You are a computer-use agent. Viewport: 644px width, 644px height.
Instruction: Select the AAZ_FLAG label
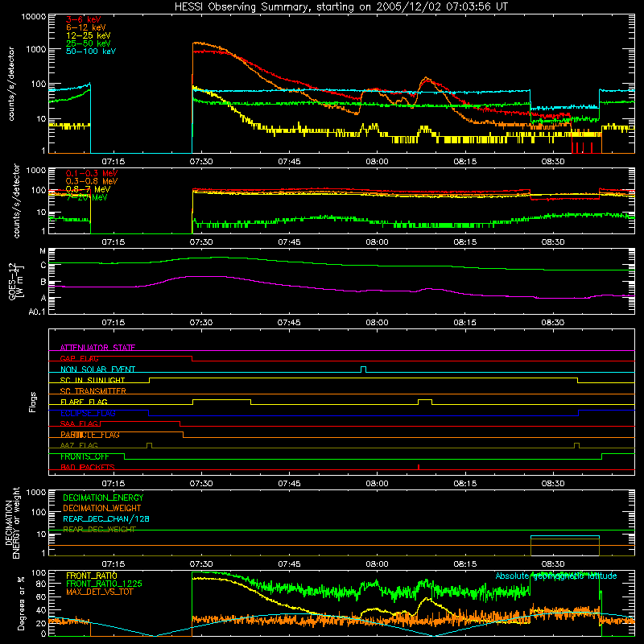tap(79, 446)
